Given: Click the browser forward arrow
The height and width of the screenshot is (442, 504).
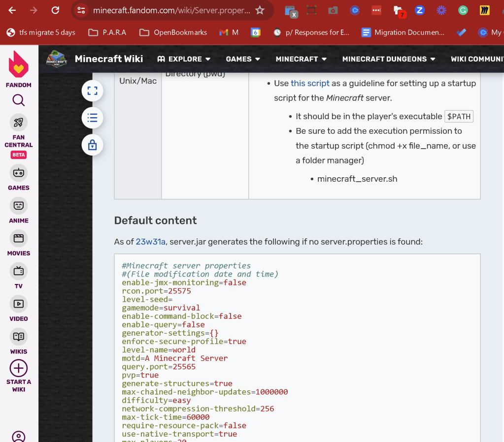Looking at the screenshot, I should [x=34, y=10].
